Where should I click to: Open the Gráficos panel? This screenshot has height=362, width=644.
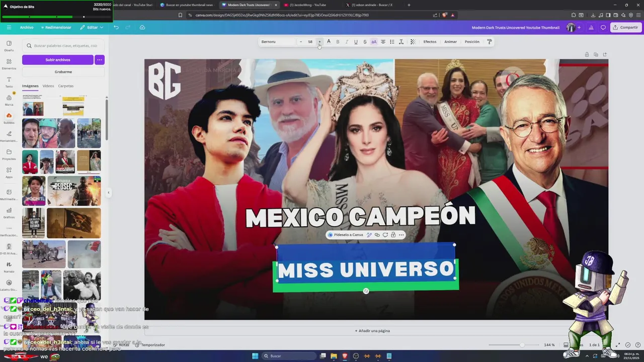[9, 213]
